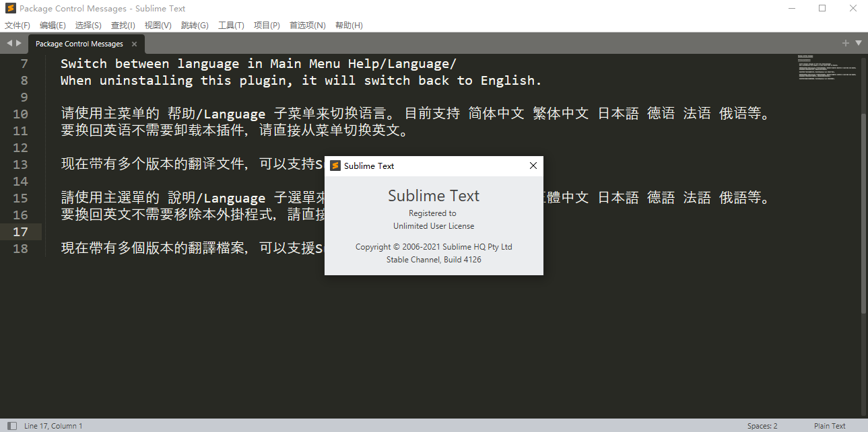Click the Sublime Text title bar icon
The width and height of the screenshot is (868, 432).
click(10, 8)
